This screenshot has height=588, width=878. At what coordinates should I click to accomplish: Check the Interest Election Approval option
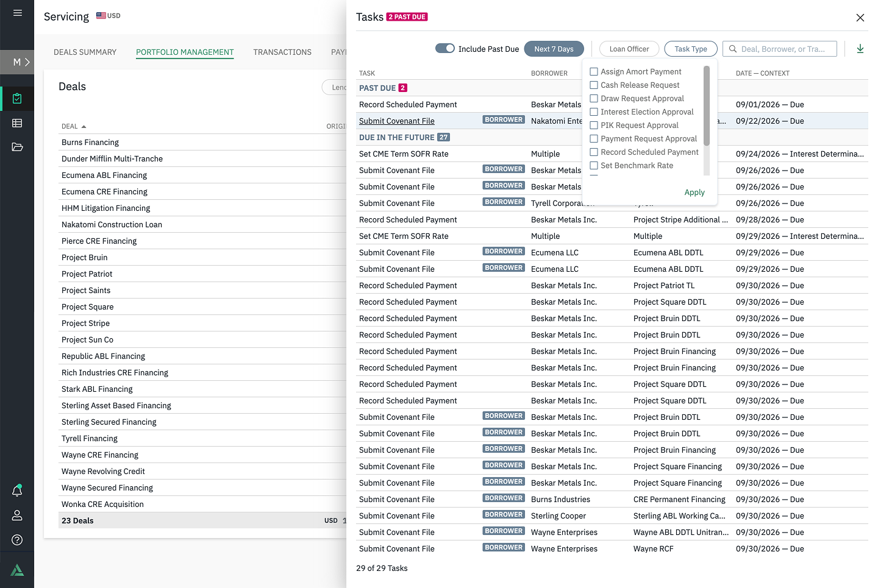coord(594,112)
